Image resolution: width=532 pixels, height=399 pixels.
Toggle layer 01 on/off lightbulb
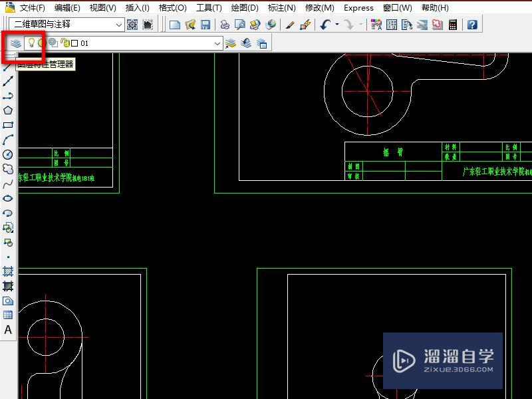point(31,43)
